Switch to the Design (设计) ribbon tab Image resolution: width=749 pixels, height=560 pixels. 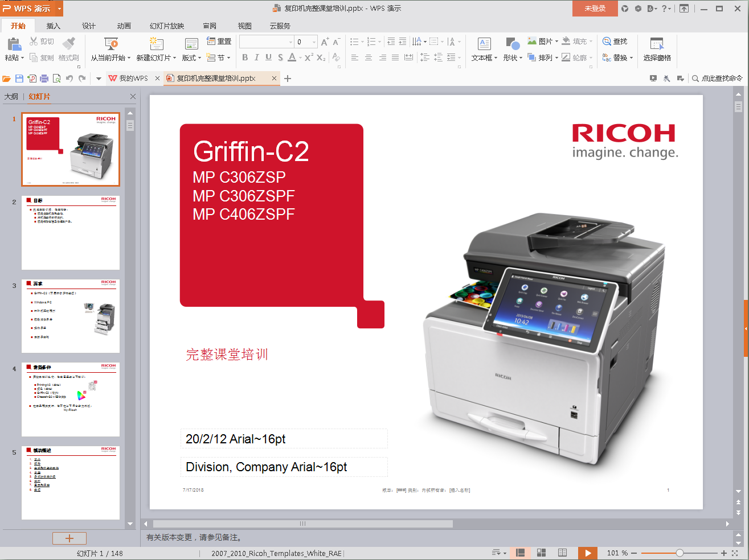pyautogui.click(x=89, y=26)
